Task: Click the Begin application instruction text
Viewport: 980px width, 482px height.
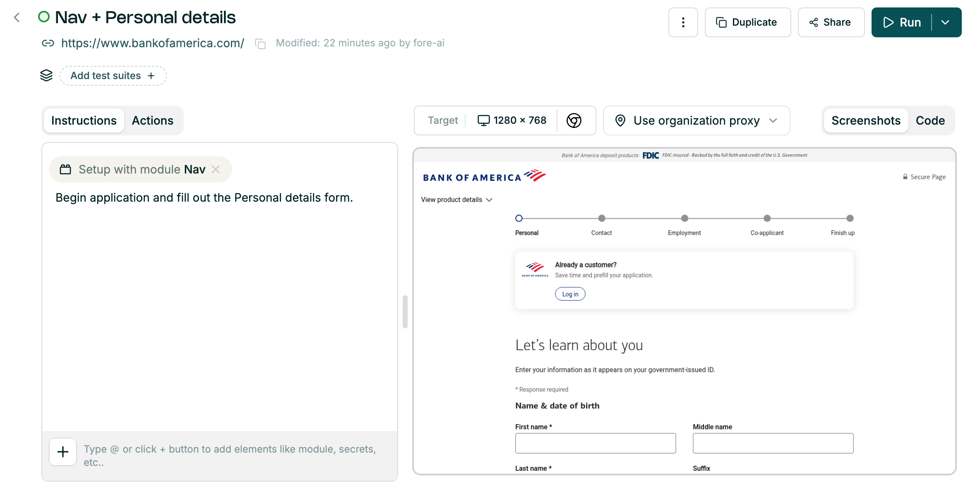Action: point(204,198)
